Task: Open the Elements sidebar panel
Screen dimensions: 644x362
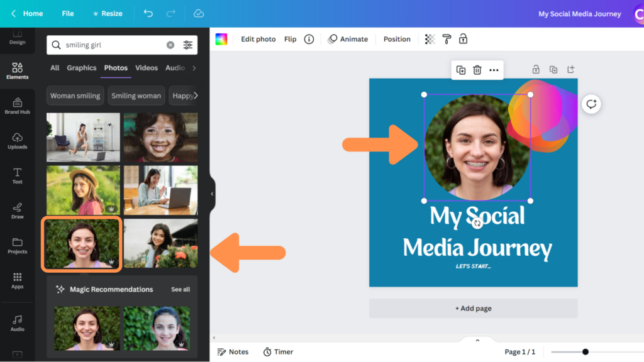Action: 17,70
